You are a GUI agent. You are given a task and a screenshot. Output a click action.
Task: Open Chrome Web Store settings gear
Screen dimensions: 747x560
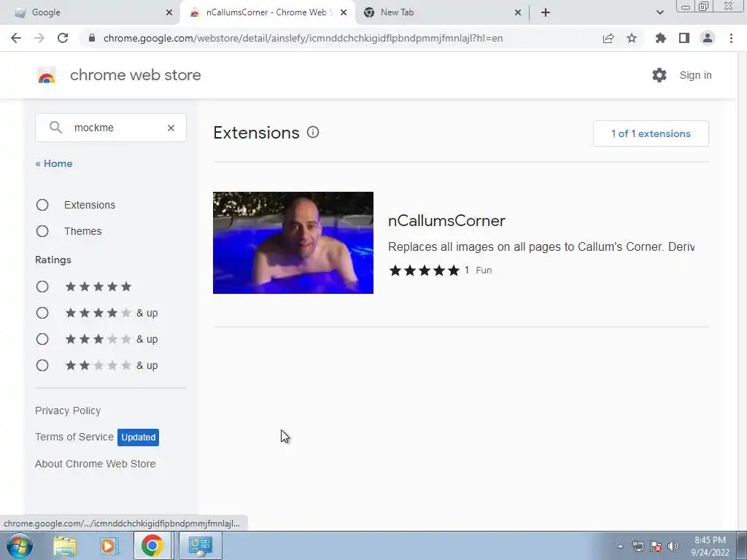click(659, 75)
